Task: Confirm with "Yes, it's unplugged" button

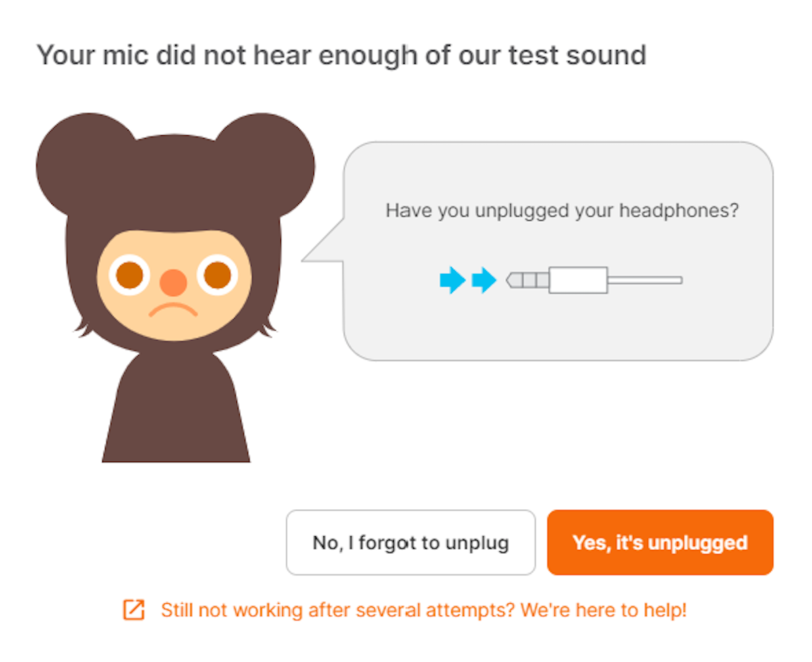Action: tap(660, 542)
